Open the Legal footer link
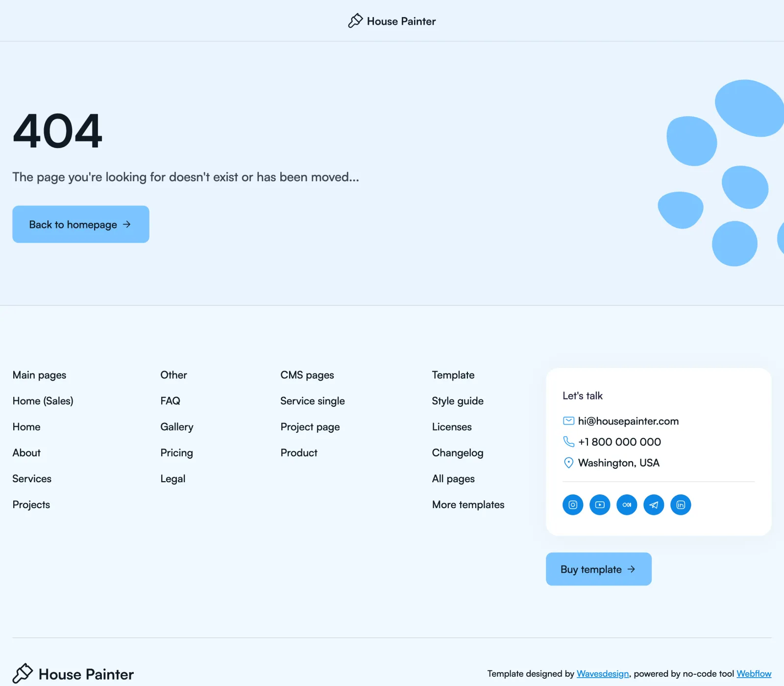Screen dimensions: 784x686 coord(173,479)
